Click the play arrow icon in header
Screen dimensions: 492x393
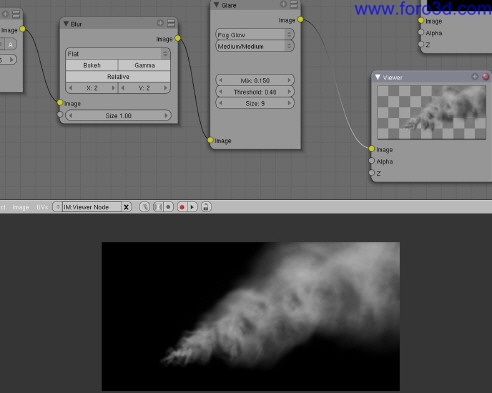pos(192,207)
